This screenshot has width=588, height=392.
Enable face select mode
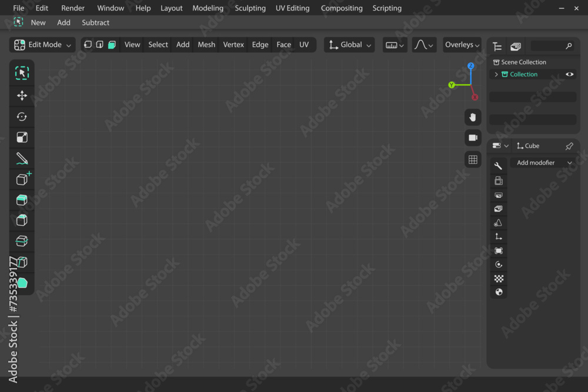click(x=112, y=45)
